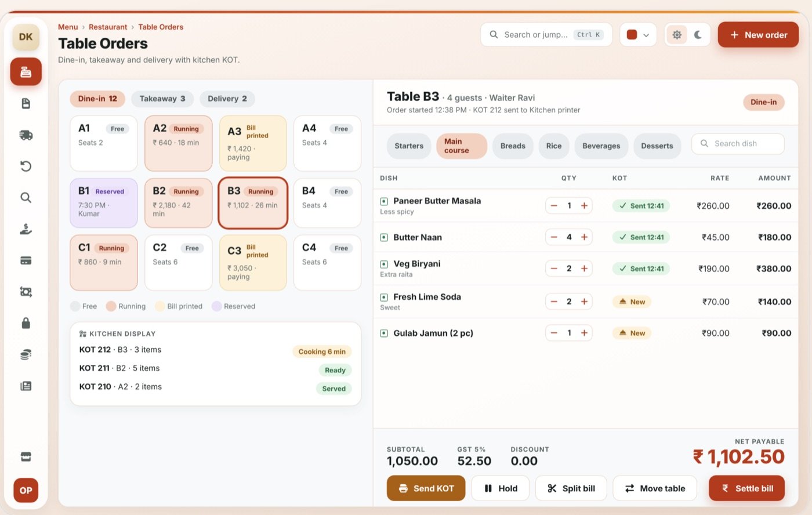This screenshot has width=812, height=515.
Task: Switch to Beverages category
Action: [x=601, y=146]
